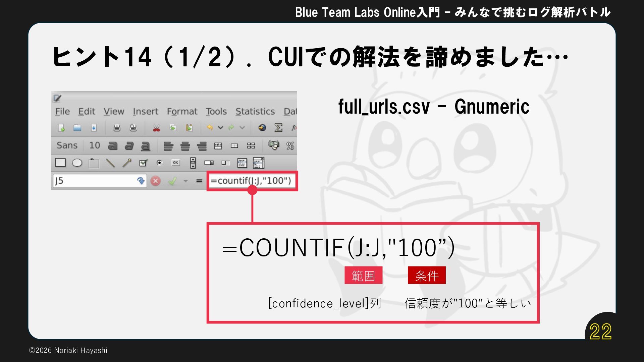Screen dimensions: 644x362
Task: Click the Print icon in toolbar
Action: coord(117,128)
